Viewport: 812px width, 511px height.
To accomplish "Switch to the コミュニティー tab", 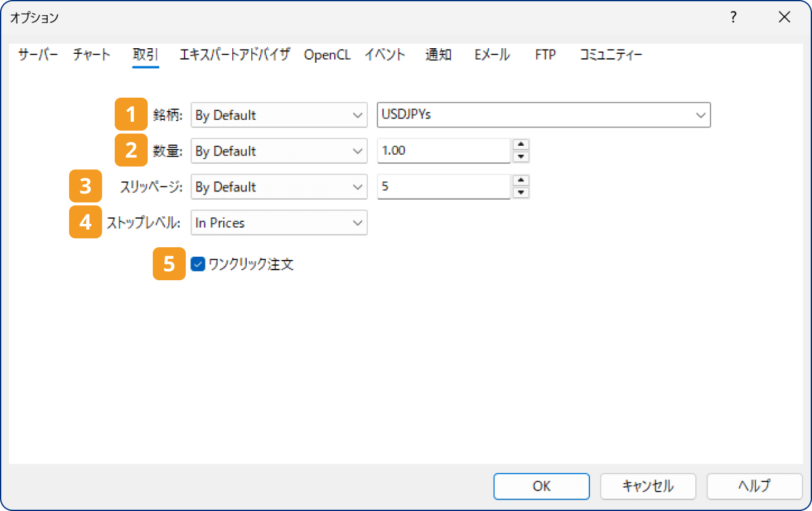I will 610,55.
